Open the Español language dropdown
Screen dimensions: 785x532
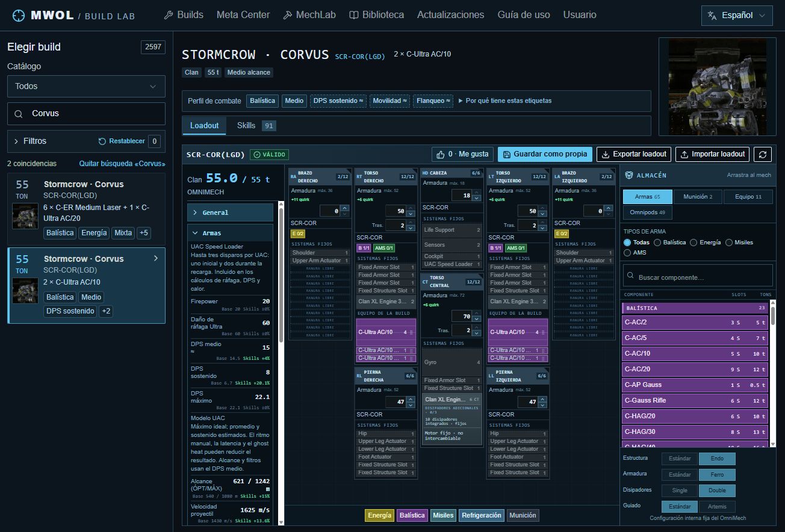coord(737,16)
